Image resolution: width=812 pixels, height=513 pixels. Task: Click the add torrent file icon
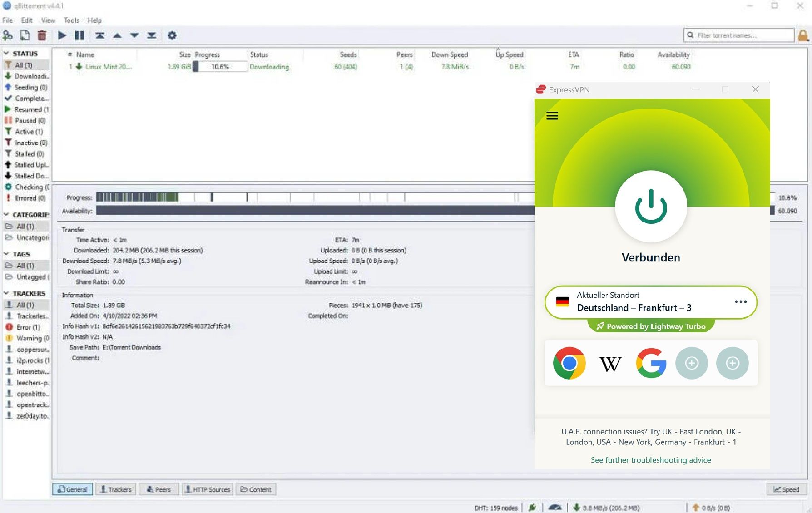point(25,35)
